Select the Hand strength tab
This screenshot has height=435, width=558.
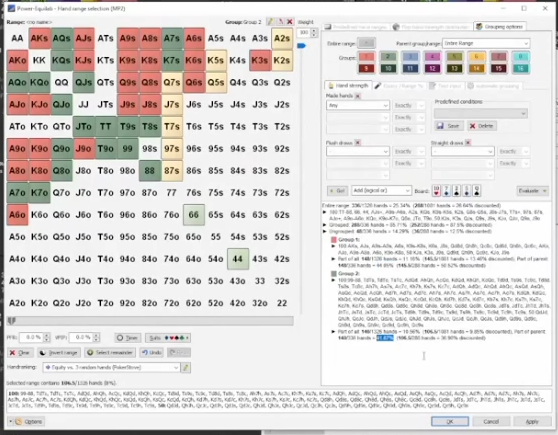[348, 86]
